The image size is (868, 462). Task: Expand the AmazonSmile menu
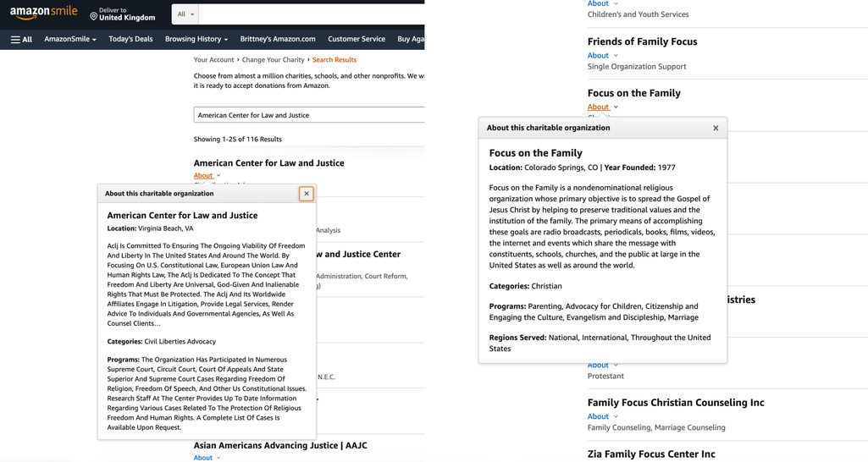click(x=70, y=39)
